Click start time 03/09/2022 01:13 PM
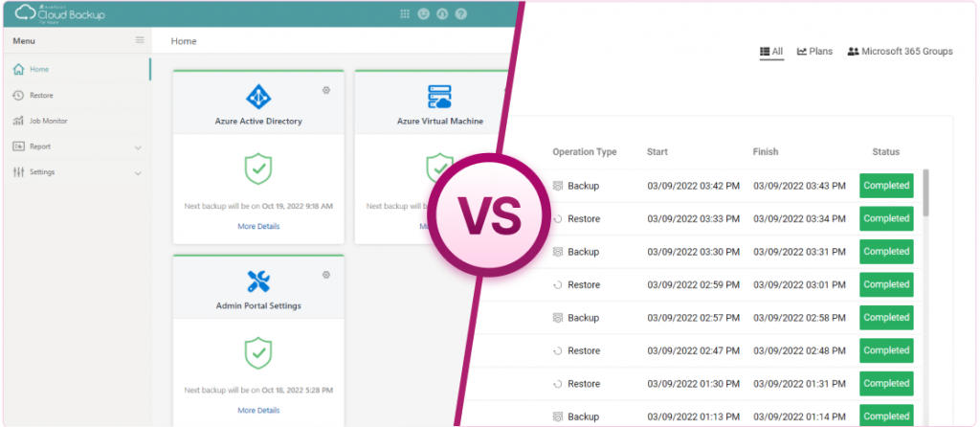Image resolution: width=980 pixels, height=427 pixels. click(x=694, y=416)
